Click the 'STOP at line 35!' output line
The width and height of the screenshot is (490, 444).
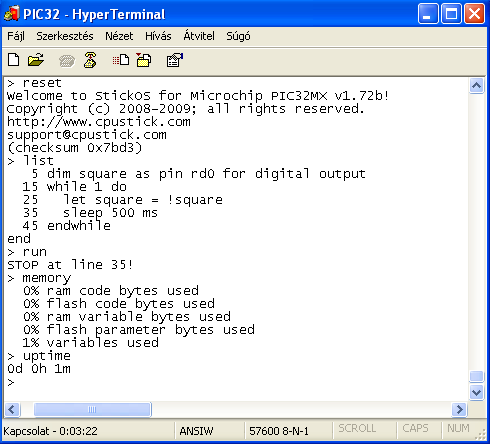click(x=70, y=265)
